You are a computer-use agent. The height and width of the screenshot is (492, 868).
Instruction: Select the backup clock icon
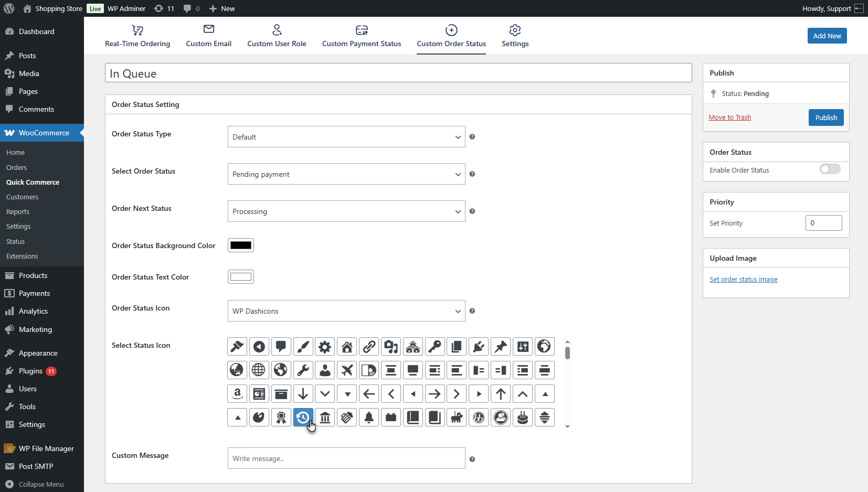pos(303,418)
